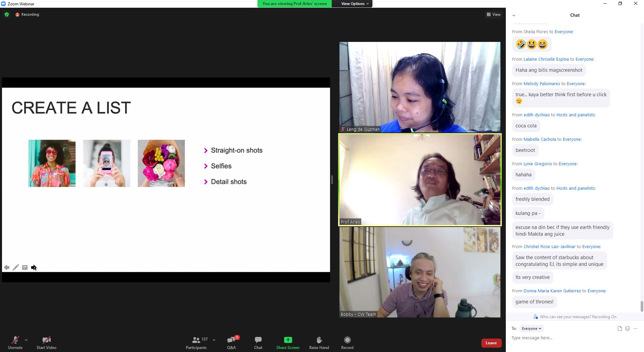Click the Raise Hand icon
Screen dimensions: 644x352
tap(319, 340)
